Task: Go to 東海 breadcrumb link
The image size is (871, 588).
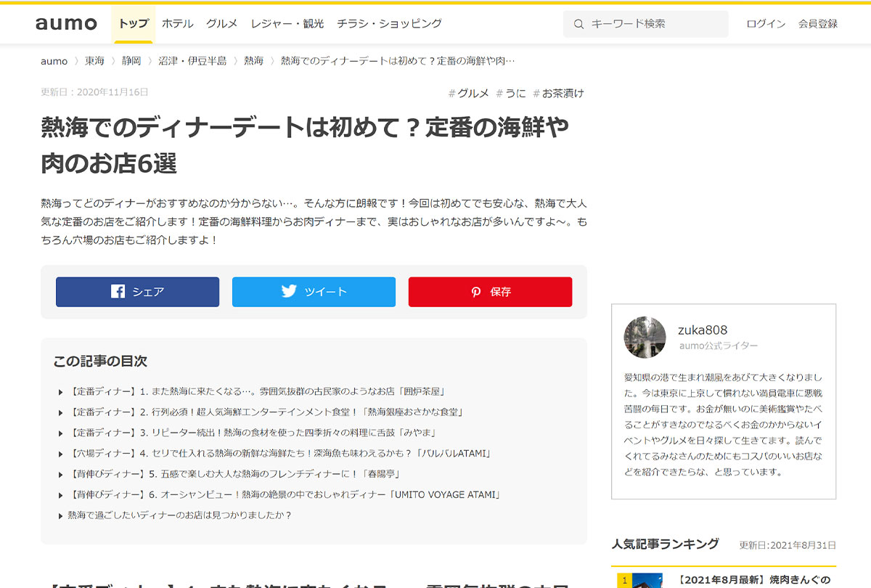Action: [94, 61]
